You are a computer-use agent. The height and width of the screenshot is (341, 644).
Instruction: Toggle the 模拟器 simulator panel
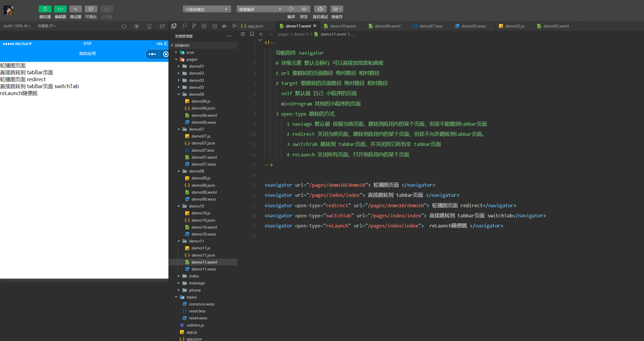click(x=45, y=9)
